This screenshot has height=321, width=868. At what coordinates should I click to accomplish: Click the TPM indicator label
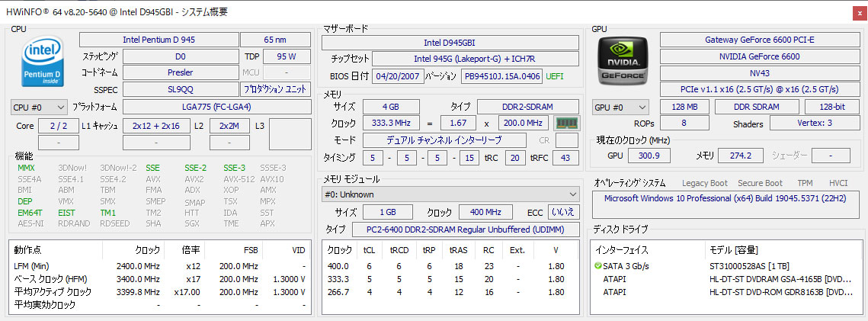click(805, 183)
